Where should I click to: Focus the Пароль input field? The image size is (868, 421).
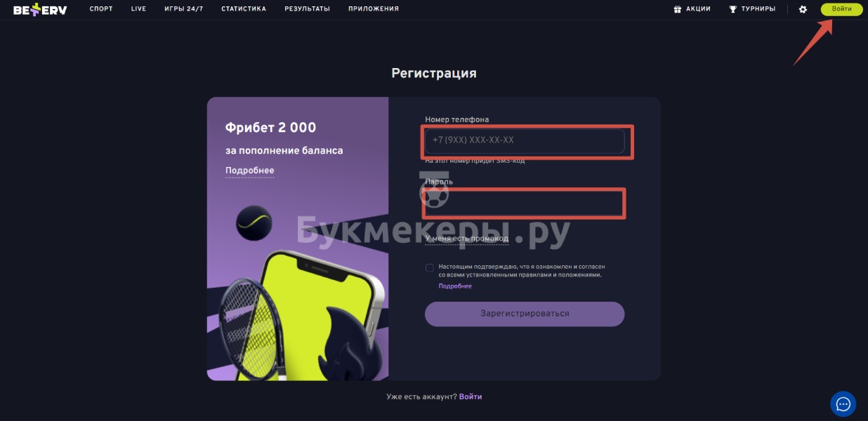tap(525, 203)
